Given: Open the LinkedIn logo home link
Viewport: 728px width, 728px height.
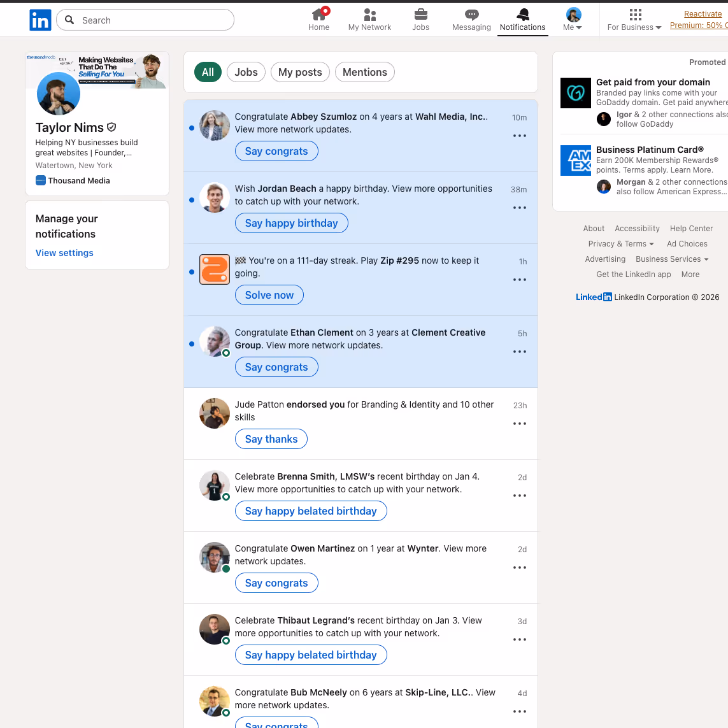Looking at the screenshot, I should pos(40,20).
